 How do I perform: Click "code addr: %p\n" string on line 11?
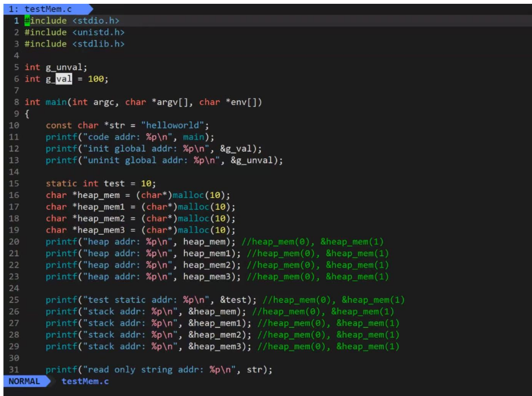click(x=128, y=137)
